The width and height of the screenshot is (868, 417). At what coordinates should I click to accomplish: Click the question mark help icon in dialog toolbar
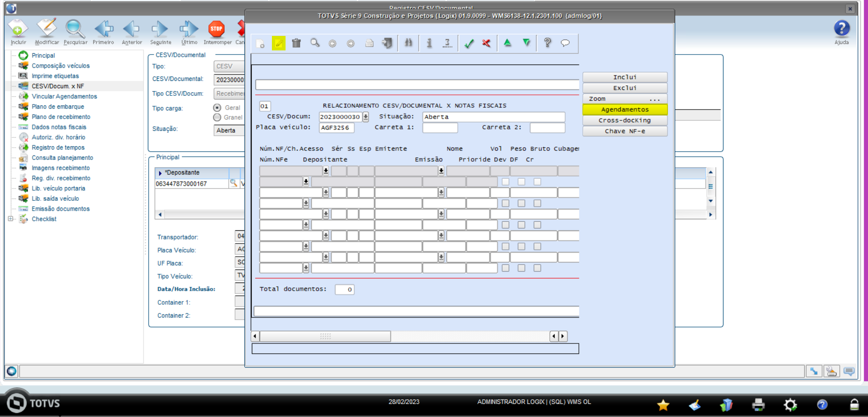point(547,43)
